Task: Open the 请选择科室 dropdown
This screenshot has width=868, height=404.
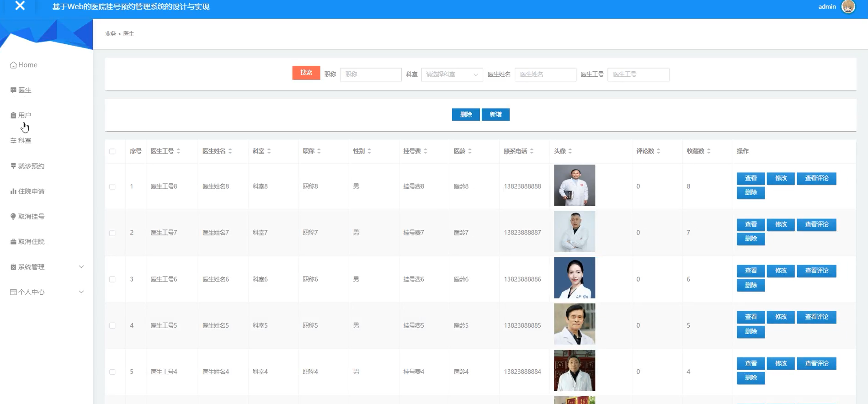Action: 452,74
